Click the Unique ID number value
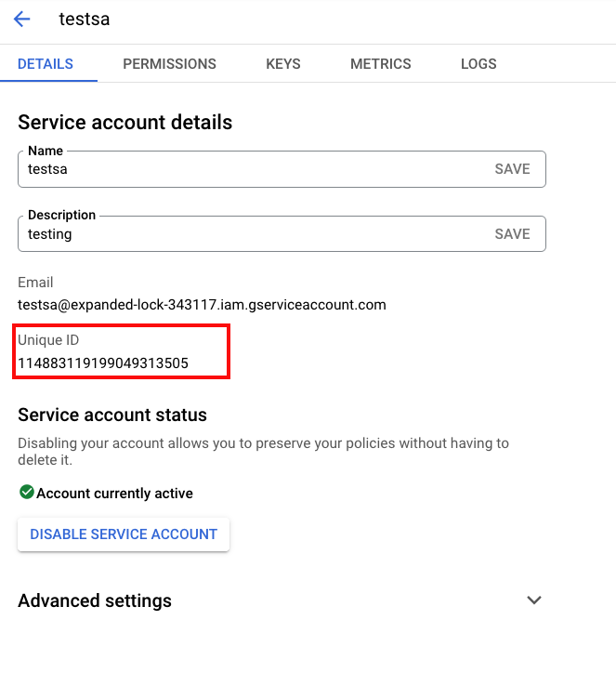 click(x=103, y=363)
